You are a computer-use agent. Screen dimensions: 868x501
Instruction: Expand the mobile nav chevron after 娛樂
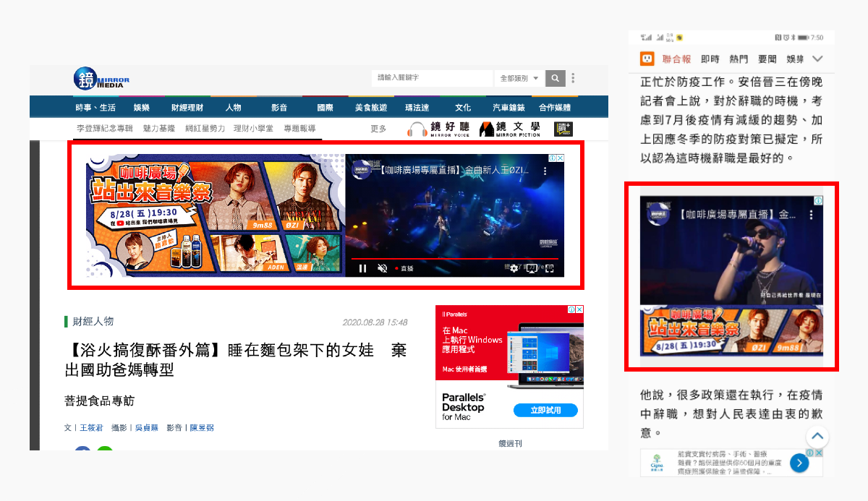817,59
